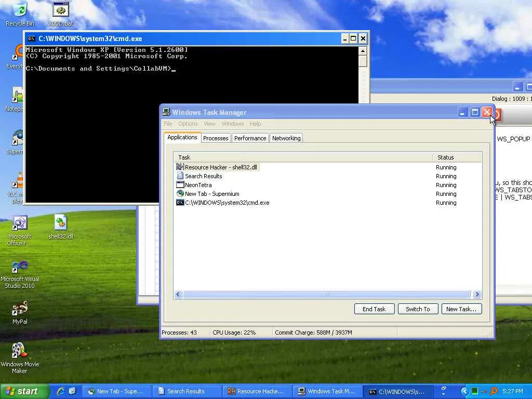Open the Start menu
The width and height of the screenshot is (532, 399).
tap(24, 391)
